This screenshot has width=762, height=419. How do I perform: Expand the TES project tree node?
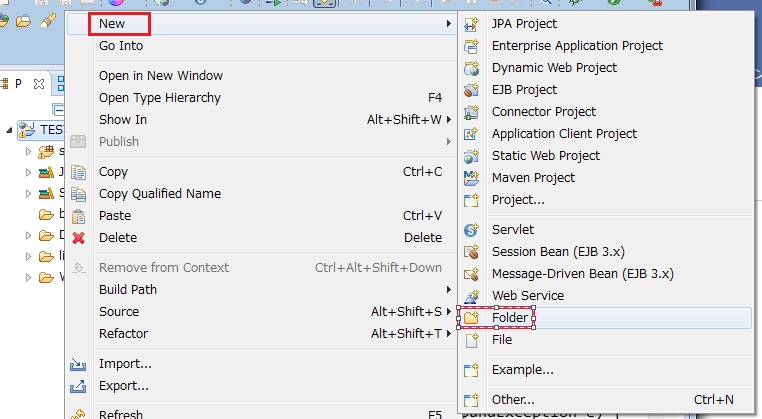pyautogui.click(x=9, y=130)
